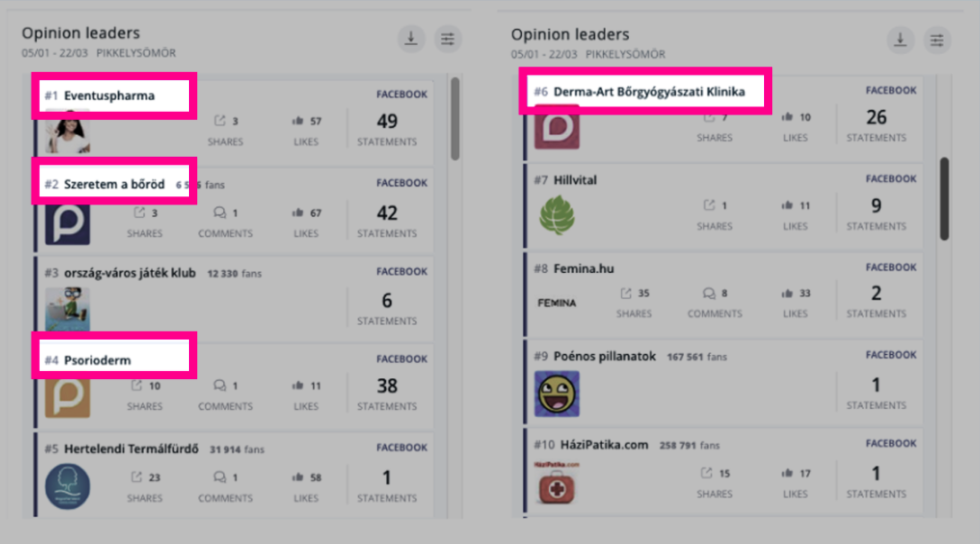The height and width of the screenshot is (544, 980).
Task: Click Hillvital green leaf logo
Action: [556, 216]
